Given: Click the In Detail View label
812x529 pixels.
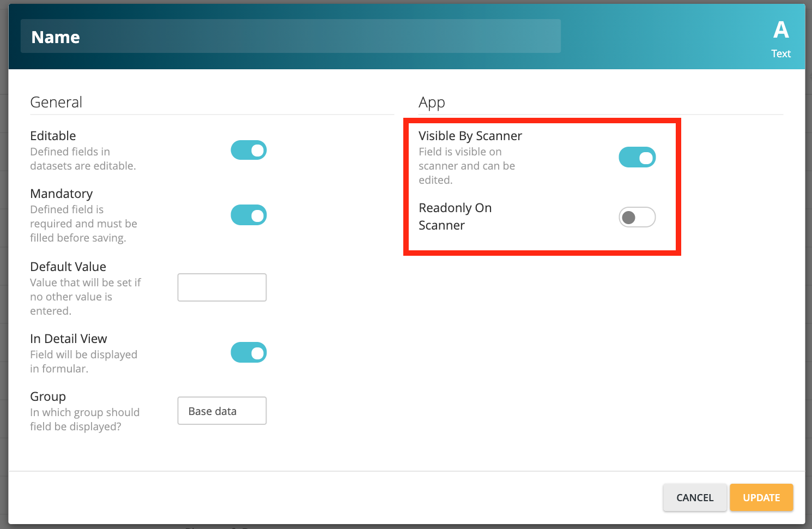Looking at the screenshot, I should point(69,339).
